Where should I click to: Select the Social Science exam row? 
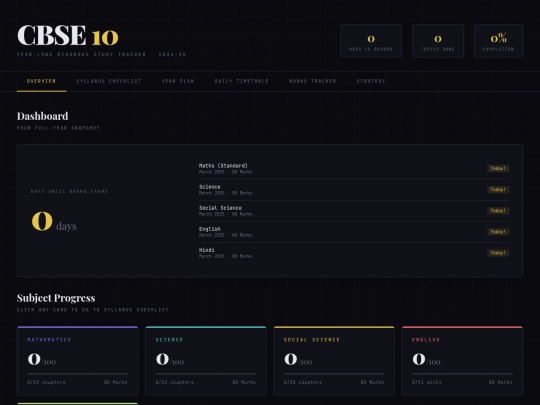(x=354, y=211)
